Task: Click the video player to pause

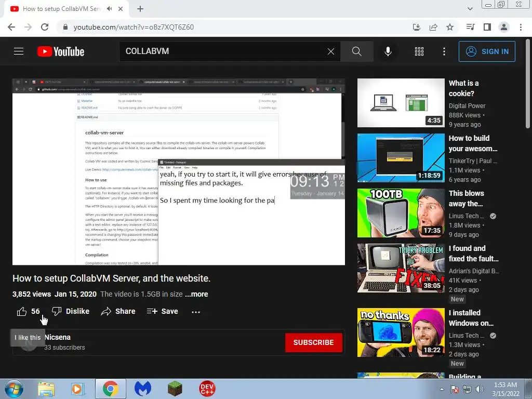Action: coord(179,171)
